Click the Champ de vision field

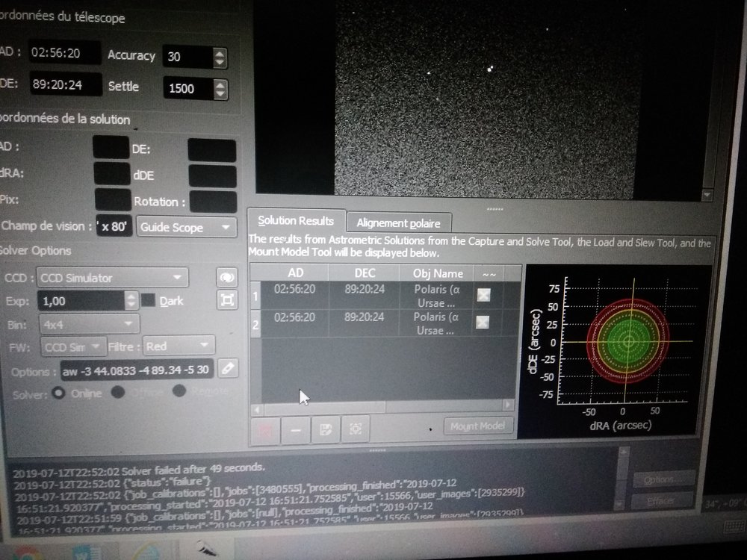(x=115, y=226)
